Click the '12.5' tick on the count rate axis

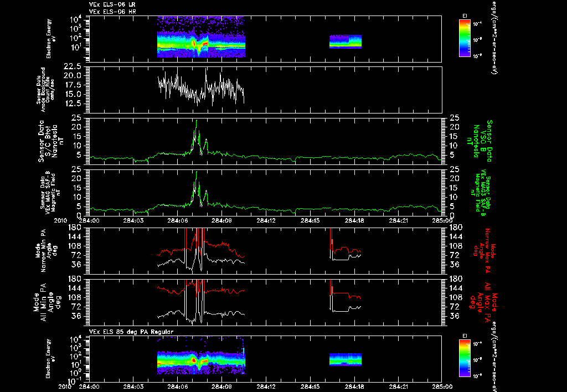click(x=71, y=104)
